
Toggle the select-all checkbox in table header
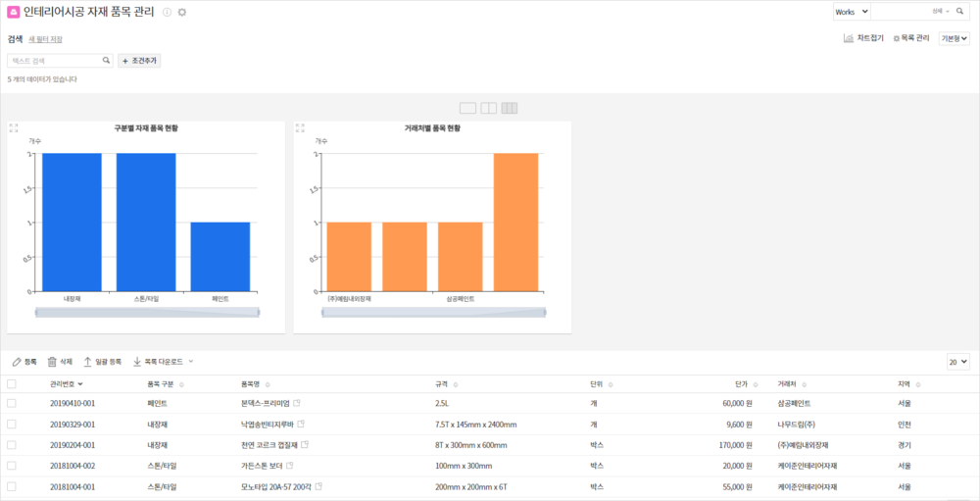pos(11,384)
